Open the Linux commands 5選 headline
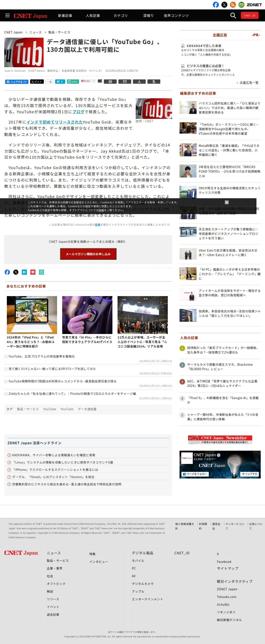 click(x=63, y=462)
